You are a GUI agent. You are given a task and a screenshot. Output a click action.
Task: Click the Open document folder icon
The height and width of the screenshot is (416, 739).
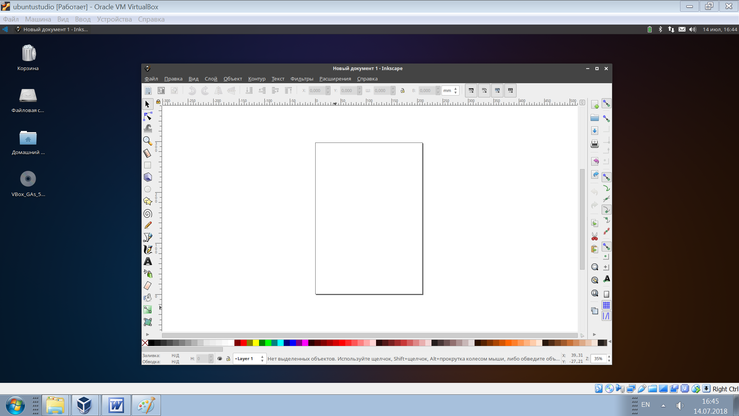[x=595, y=118]
